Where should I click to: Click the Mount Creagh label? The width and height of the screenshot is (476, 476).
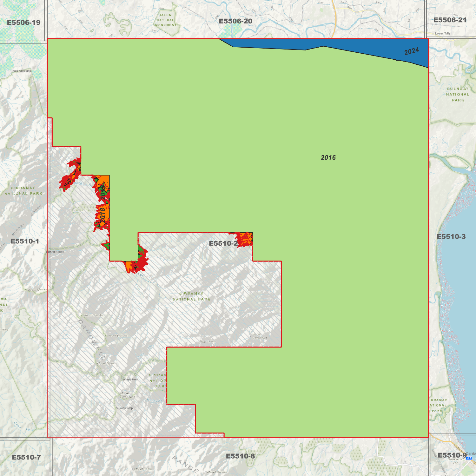[217, 472]
